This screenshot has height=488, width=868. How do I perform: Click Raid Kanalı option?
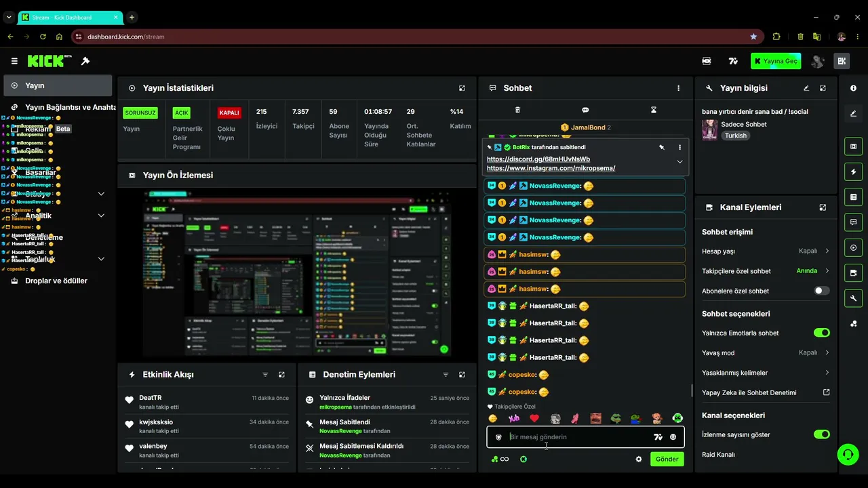pos(719,455)
